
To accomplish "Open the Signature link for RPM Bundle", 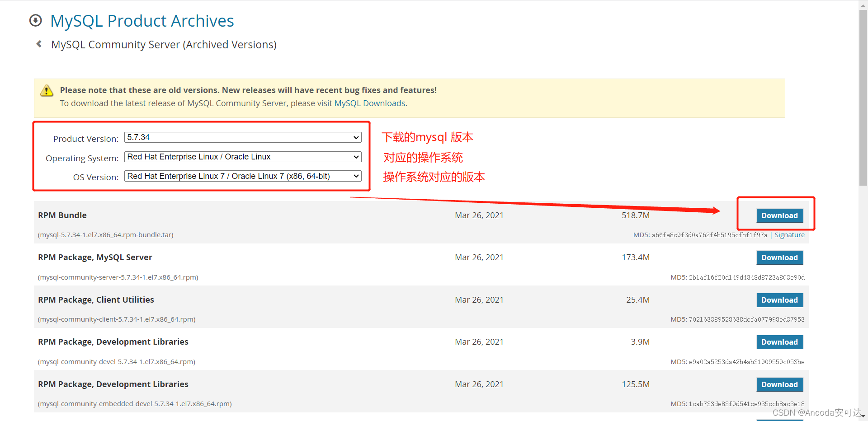I will 789,235.
